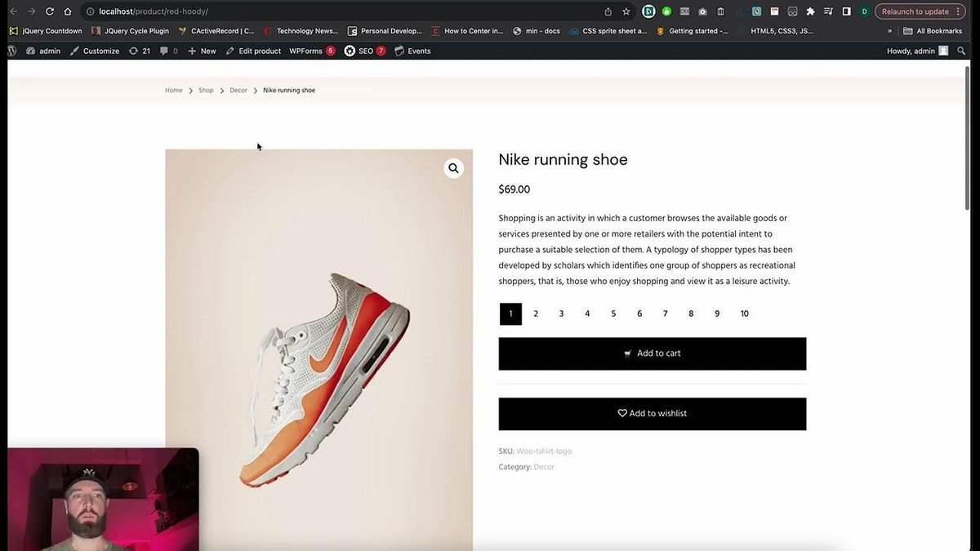
Task: Select quantity 1
Action: pyautogui.click(x=510, y=313)
